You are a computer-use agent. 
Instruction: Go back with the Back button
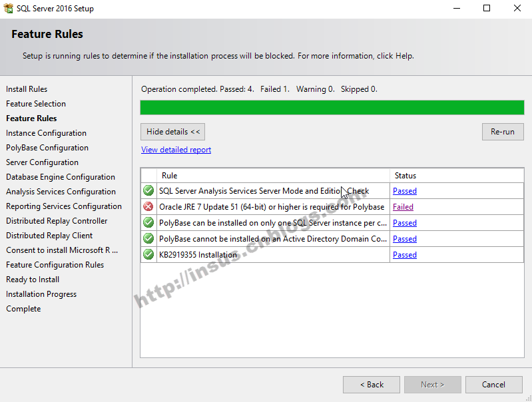point(372,384)
